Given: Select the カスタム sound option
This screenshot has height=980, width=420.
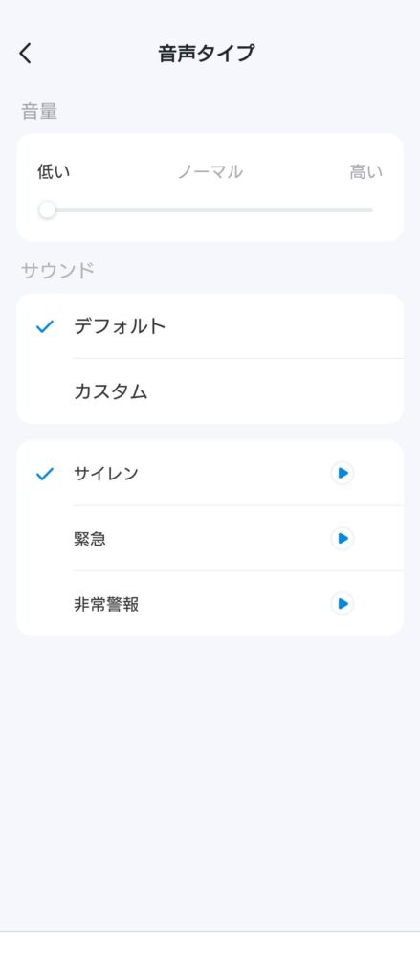Looking at the screenshot, I should tap(210, 391).
